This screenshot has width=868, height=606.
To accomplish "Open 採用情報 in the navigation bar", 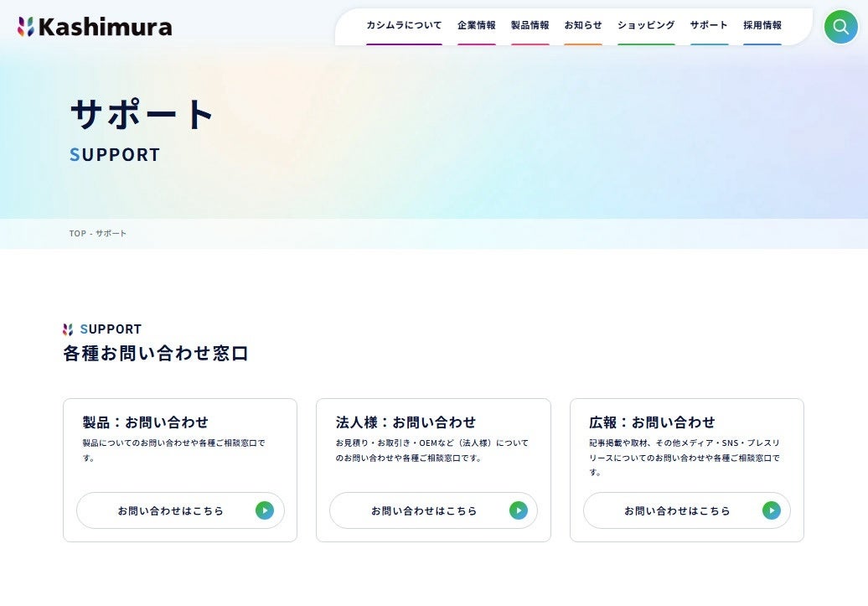I will coord(762,25).
